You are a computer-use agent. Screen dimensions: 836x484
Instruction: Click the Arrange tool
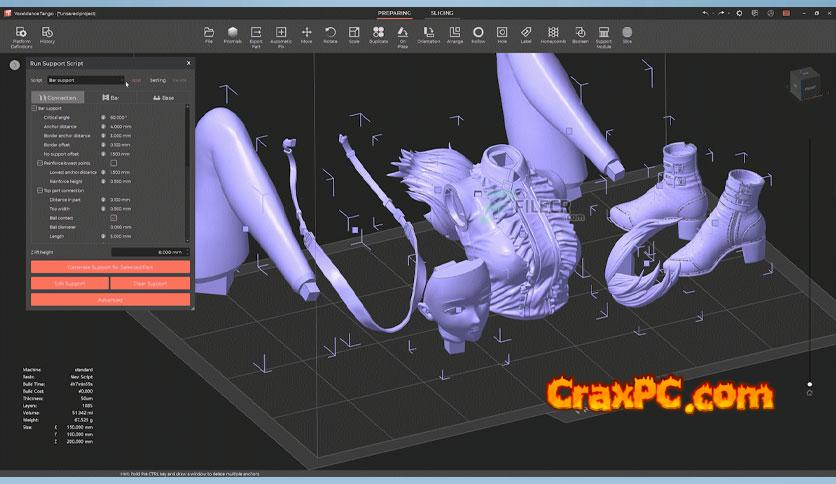coord(455,36)
